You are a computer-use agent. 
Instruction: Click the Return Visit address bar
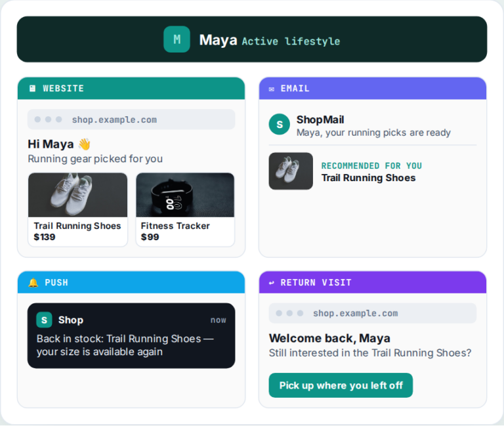coord(373,313)
